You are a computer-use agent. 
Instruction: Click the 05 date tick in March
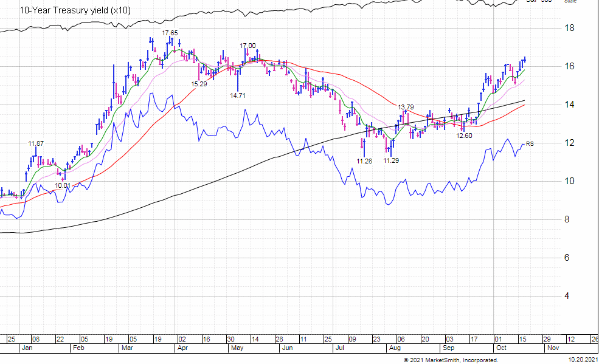coord(133,339)
